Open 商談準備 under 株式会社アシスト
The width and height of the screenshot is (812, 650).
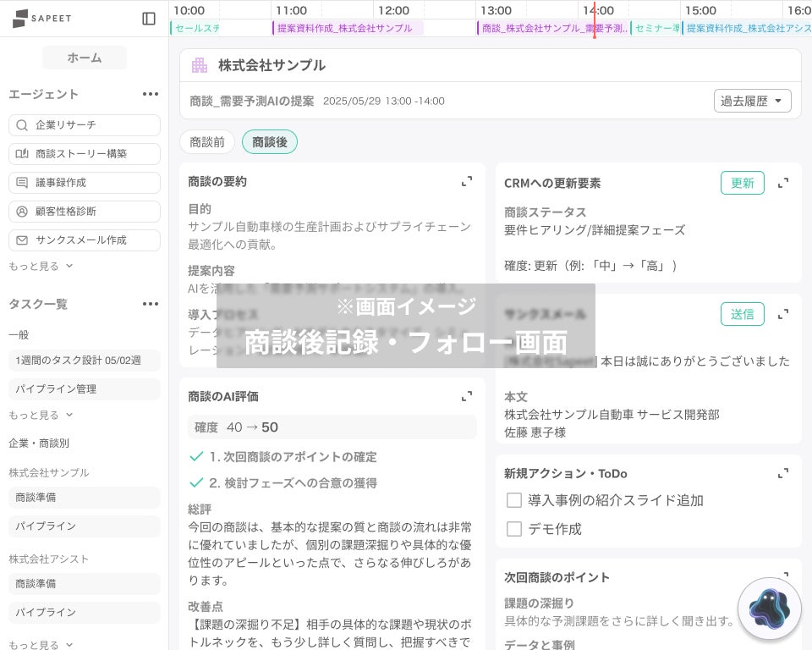coord(85,584)
